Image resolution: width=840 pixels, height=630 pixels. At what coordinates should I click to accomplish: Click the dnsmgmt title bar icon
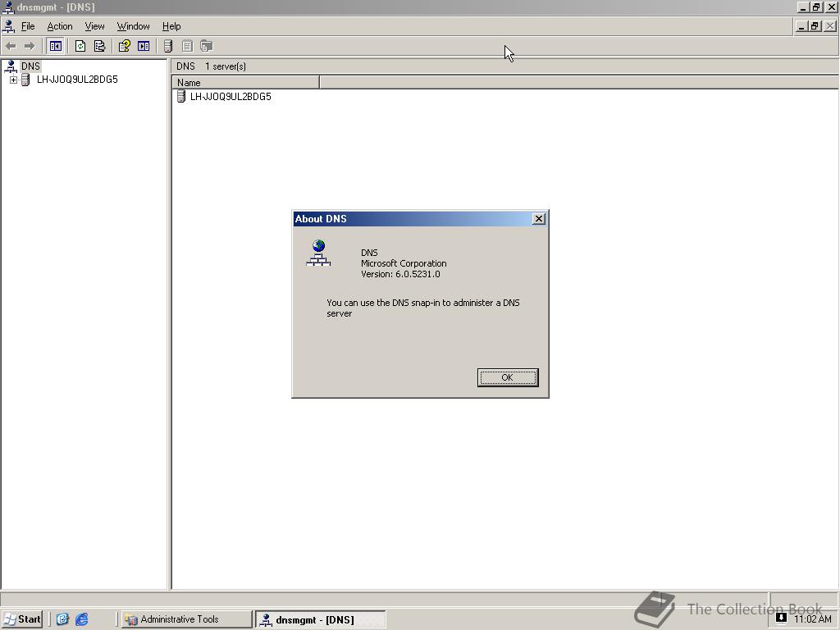pyautogui.click(x=8, y=7)
